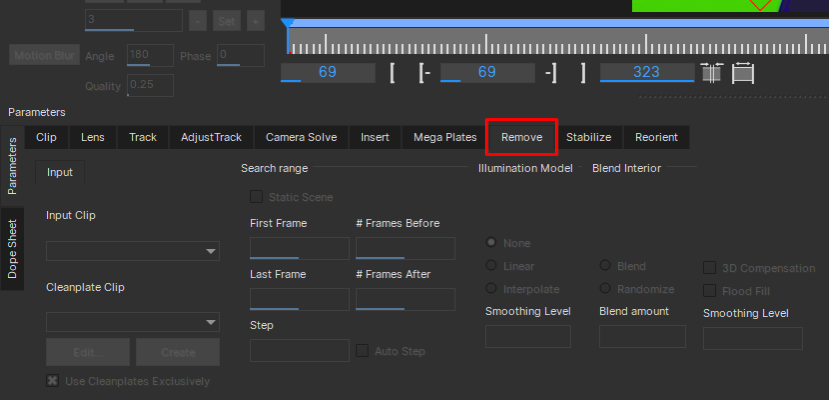
Task: Toggle the Auto Step checkbox
Action: click(x=363, y=351)
